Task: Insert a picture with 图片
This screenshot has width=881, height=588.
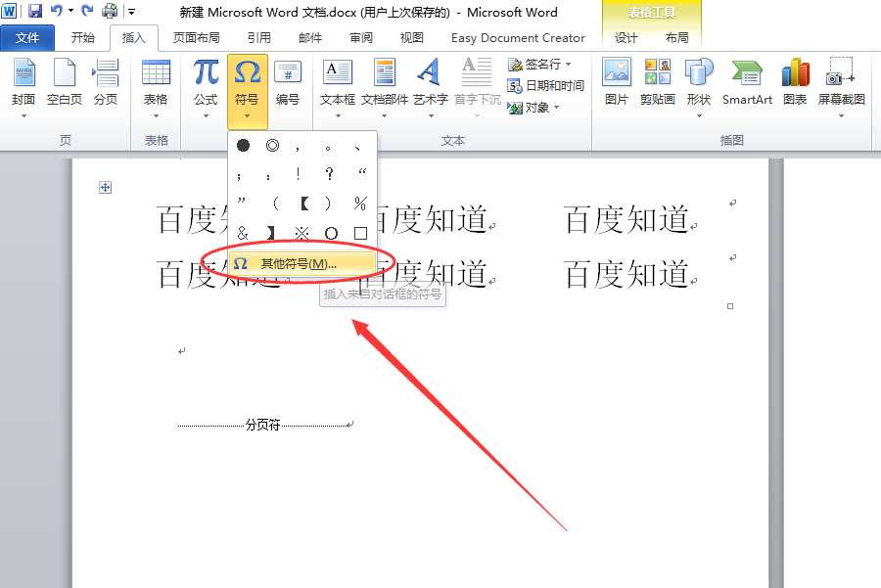Action: 617,82
